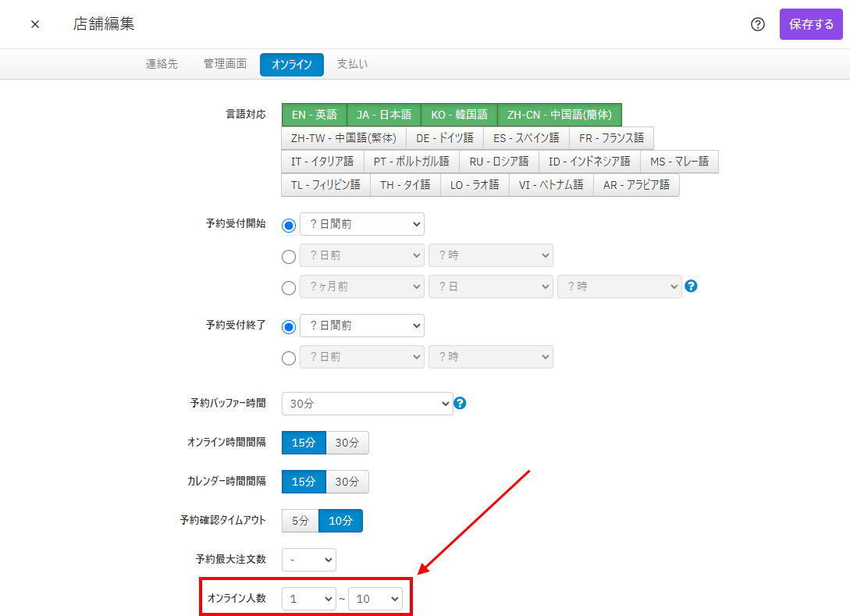The width and height of the screenshot is (850, 616).
Task: Switch to the 連絡先 tab
Action: (x=162, y=64)
